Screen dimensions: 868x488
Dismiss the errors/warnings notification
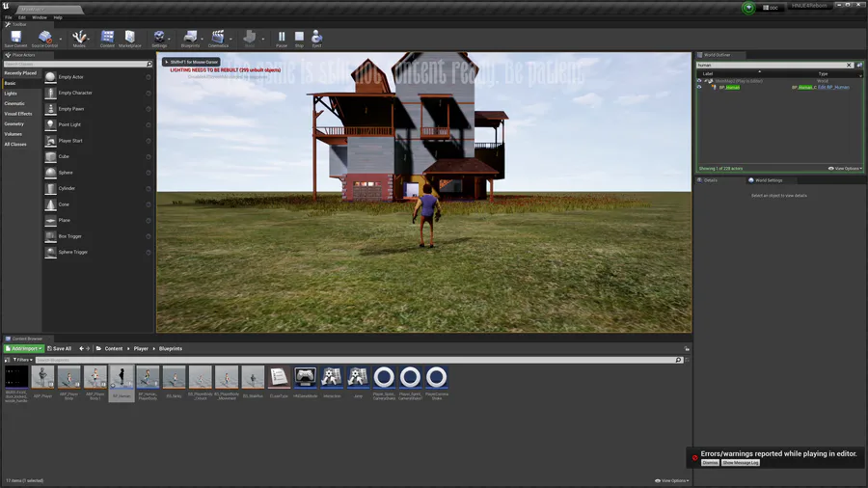[x=709, y=463]
